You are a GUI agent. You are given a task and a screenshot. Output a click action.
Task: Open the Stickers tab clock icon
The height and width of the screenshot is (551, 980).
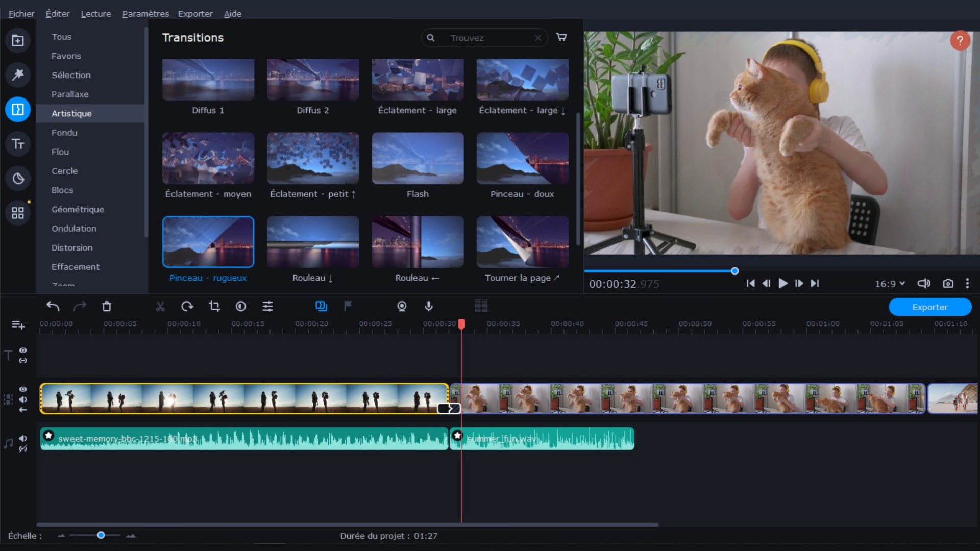coord(18,179)
